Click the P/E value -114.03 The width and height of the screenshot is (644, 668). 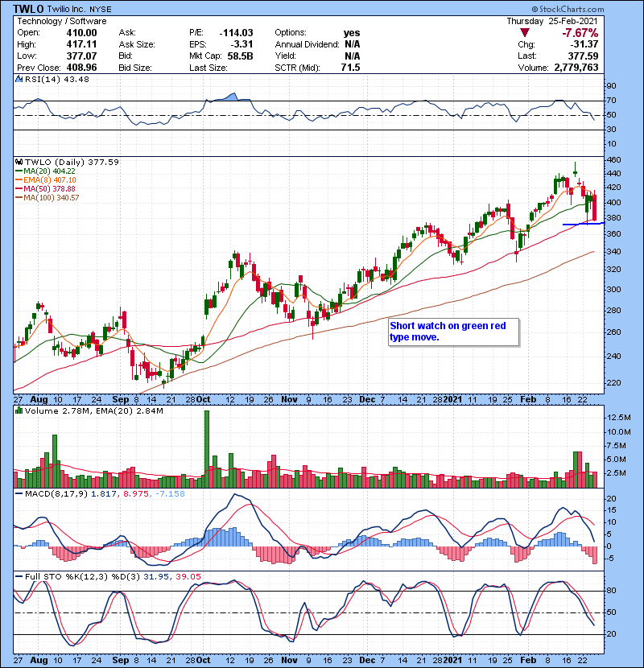tap(236, 33)
